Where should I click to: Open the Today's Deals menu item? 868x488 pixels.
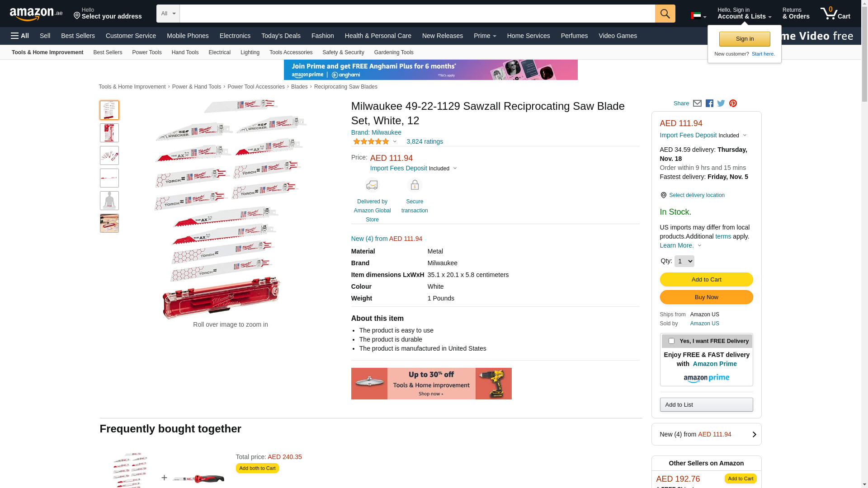point(281,36)
